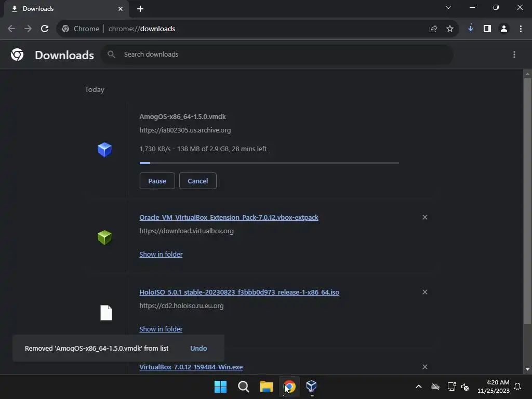Close the Downloads tab
This screenshot has width=532, height=399.
tap(120, 9)
